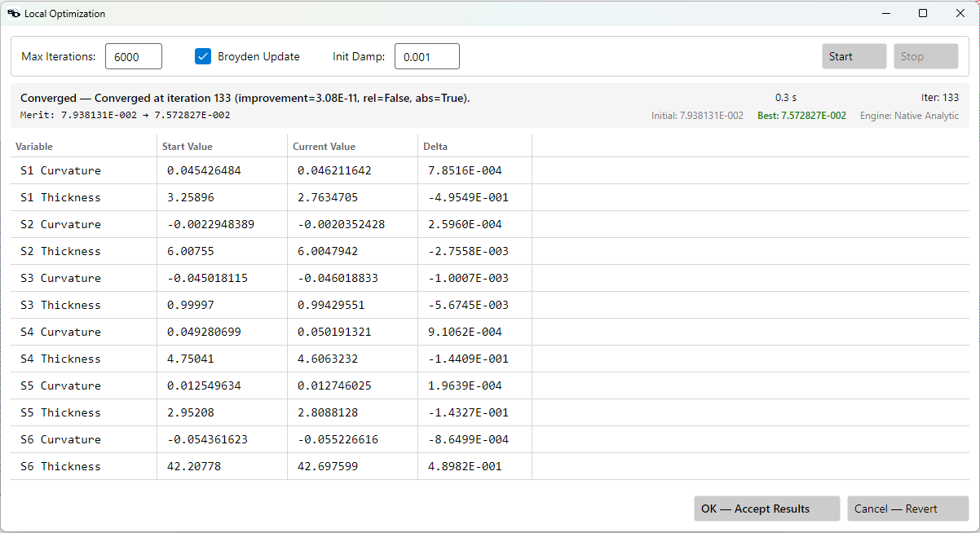Select the S4 Thickness row
980x533 pixels.
pos(489,359)
